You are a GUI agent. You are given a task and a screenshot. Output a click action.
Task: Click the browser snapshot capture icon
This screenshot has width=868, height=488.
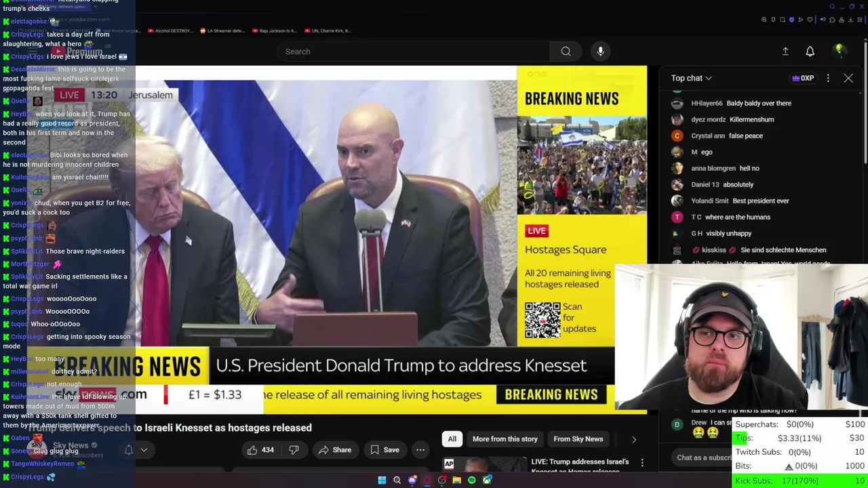click(783, 20)
